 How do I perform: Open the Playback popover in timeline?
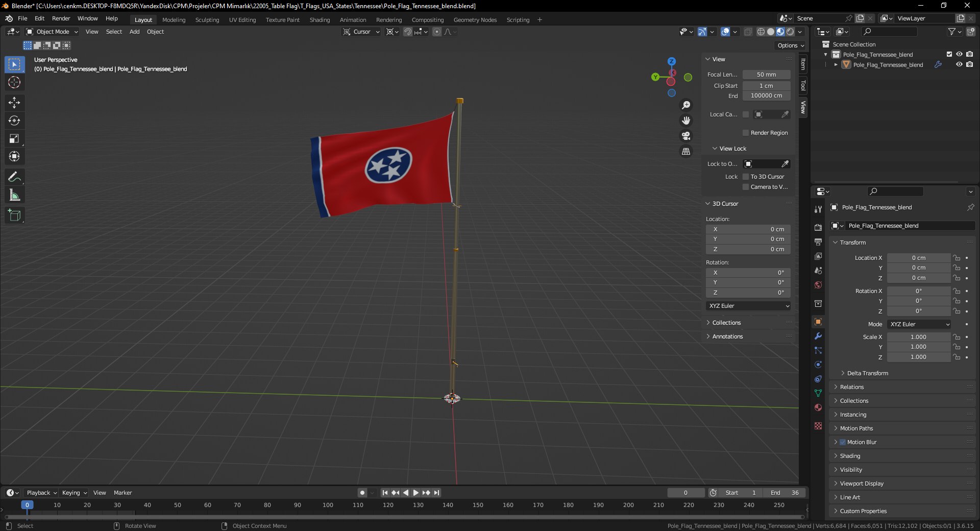click(x=41, y=493)
